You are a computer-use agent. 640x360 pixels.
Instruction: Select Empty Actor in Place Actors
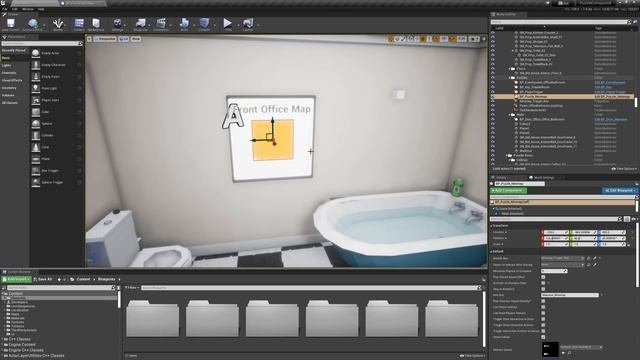(x=56, y=53)
